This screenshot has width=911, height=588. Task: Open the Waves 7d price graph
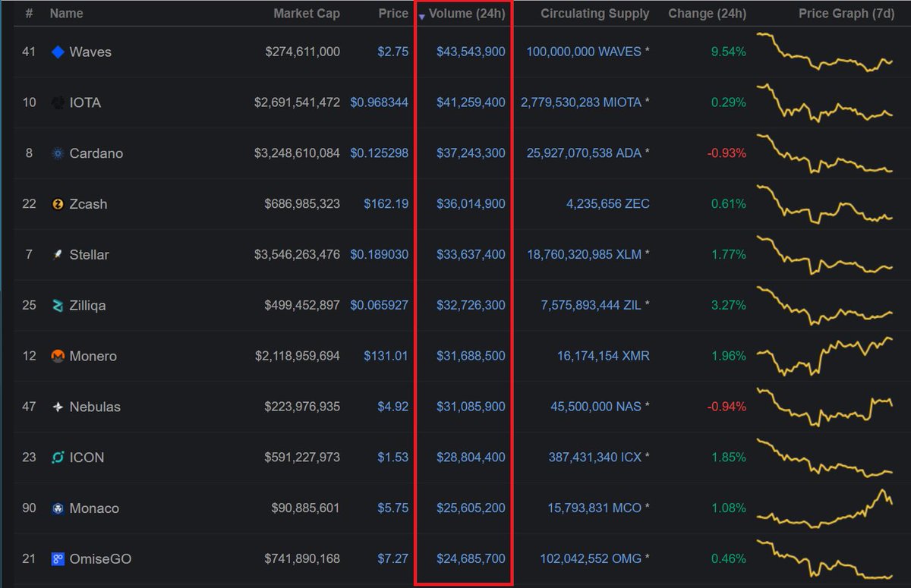coord(825,52)
